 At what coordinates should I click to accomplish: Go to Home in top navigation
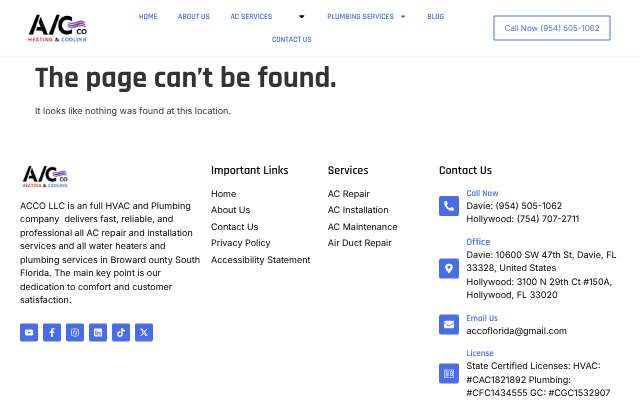point(148,16)
